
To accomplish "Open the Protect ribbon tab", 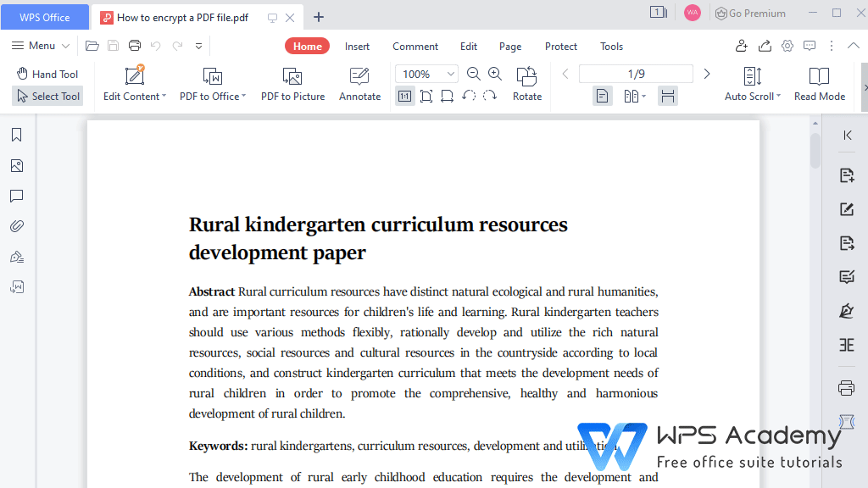I will coord(561,47).
